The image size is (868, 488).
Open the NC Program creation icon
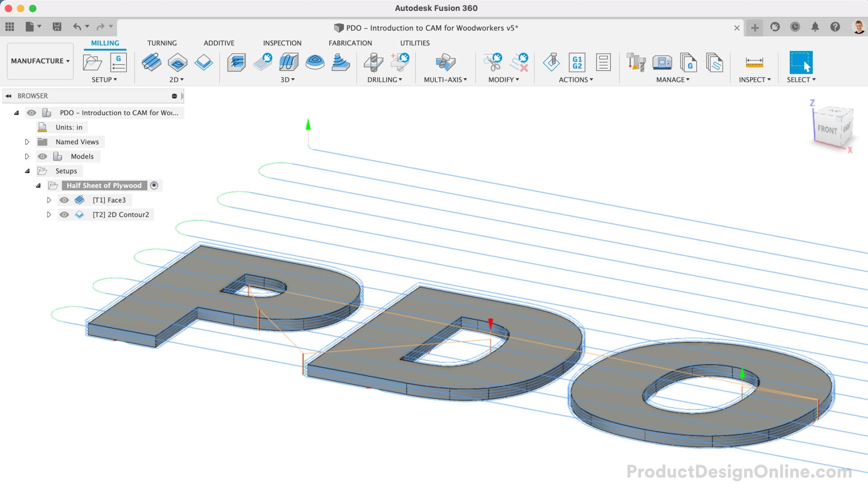pyautogui.click(x=118, y=62)
